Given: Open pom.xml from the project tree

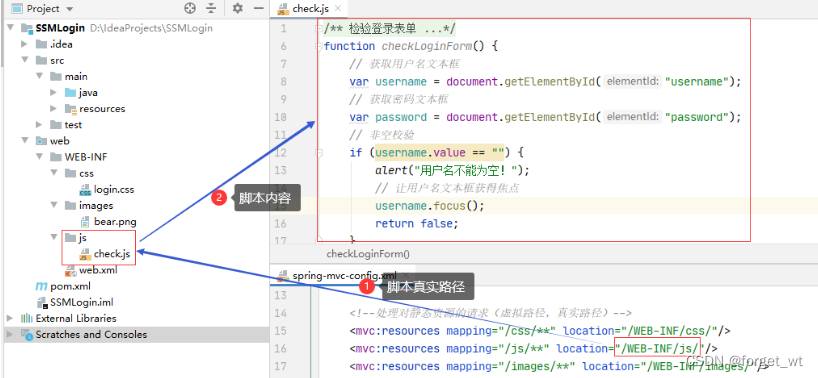Looking at the screenshot, I should pyautogui.click(x=70, y=286).
